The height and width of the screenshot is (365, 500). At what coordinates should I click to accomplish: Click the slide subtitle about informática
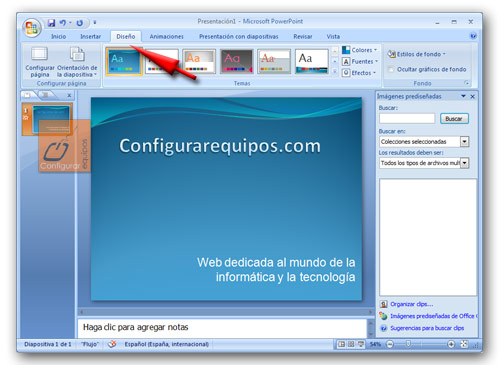click(276, 270)
